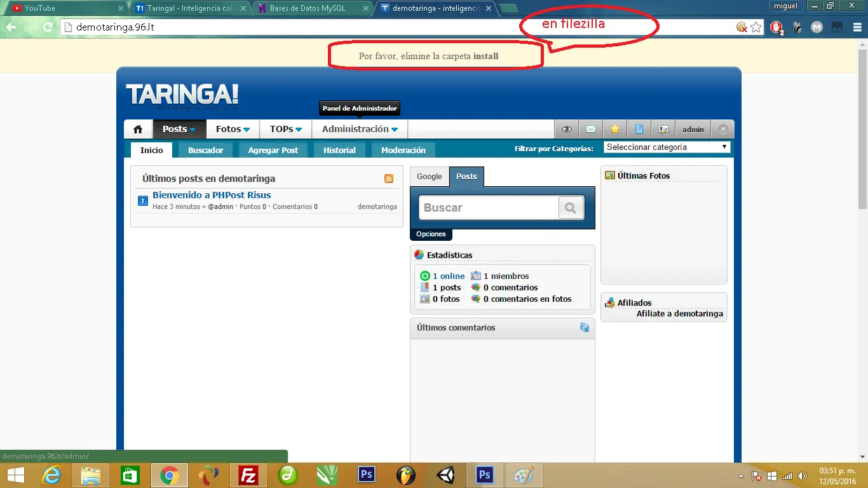This screenshot has height=488, width=868.
Task: Open the Agregar Post subtab
Action: tap(273, 151)
